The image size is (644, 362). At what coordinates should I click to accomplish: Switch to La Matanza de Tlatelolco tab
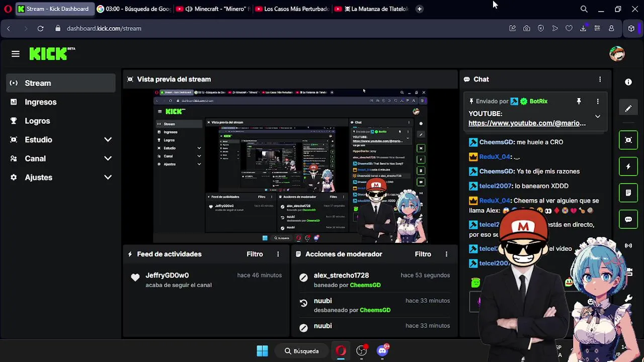click(x=372, y=9)
